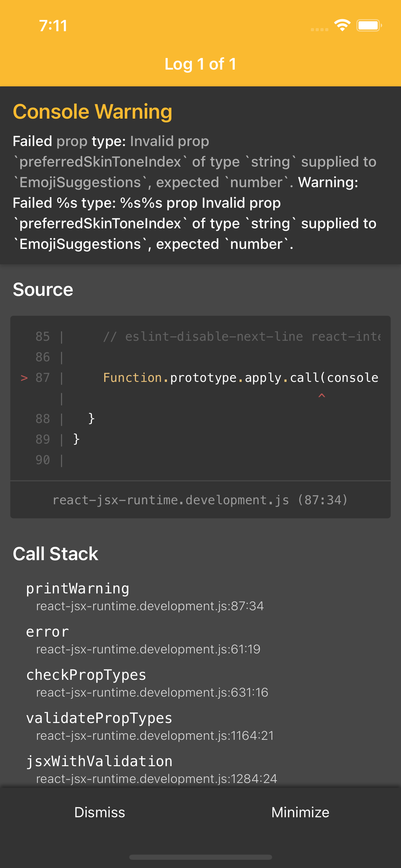Dismiss the console warning log

coord(100,812)
